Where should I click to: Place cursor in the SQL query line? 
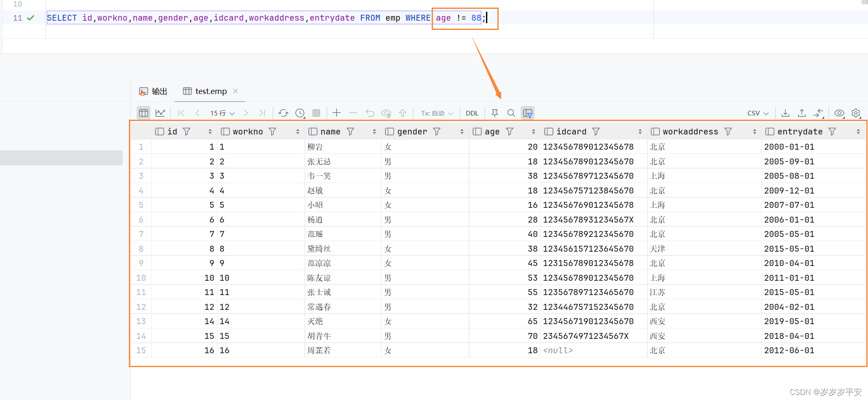[x=253, y=18]
